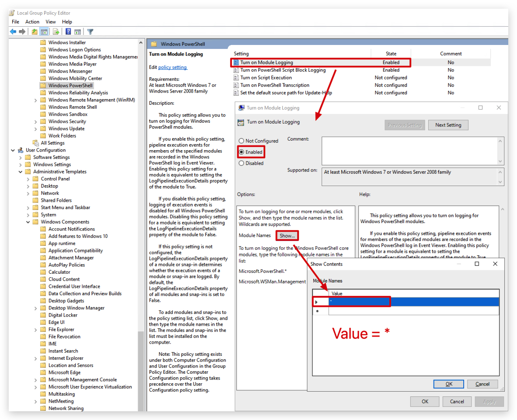Click the Next Setting button

448,125
